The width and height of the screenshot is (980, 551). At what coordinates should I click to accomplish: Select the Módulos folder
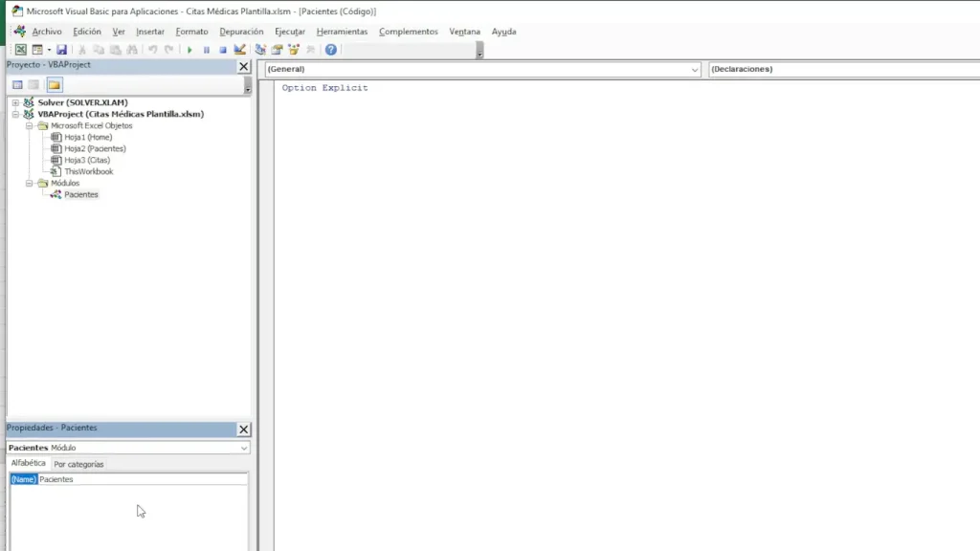point(65,183)
